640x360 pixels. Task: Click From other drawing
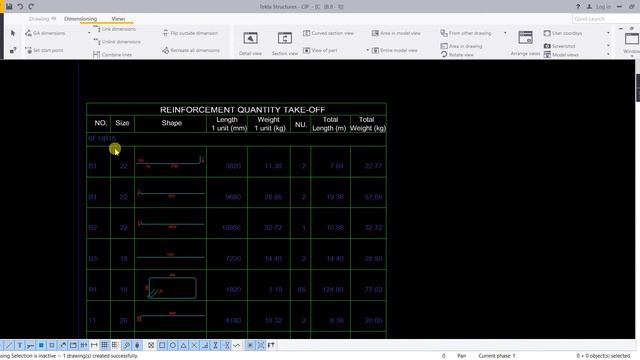466,33
